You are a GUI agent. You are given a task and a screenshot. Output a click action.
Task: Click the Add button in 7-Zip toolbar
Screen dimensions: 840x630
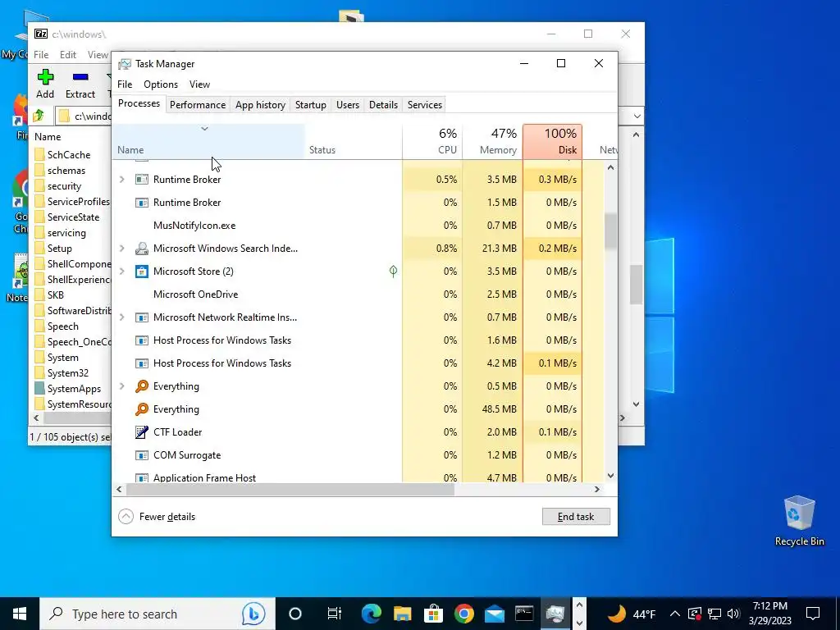(x=45, y=84)
